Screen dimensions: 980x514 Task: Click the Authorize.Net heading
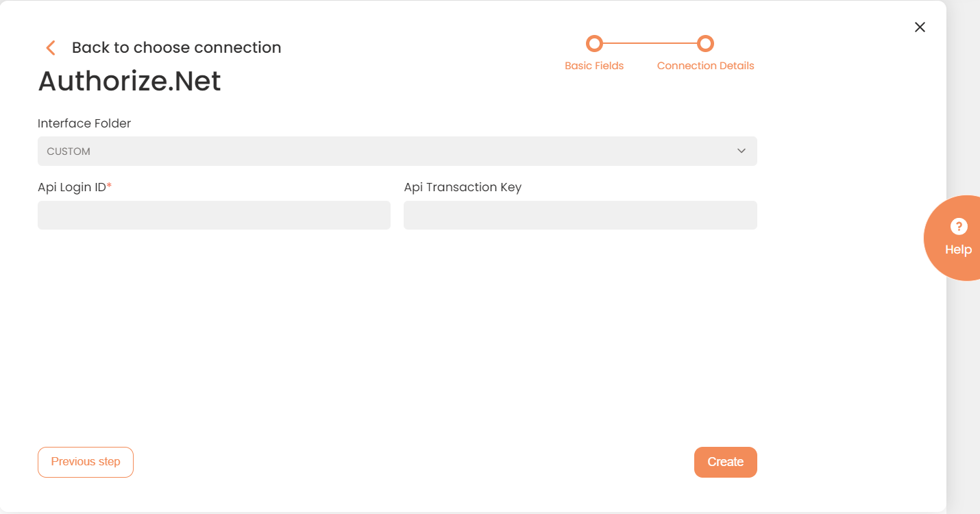click(130, 81)
